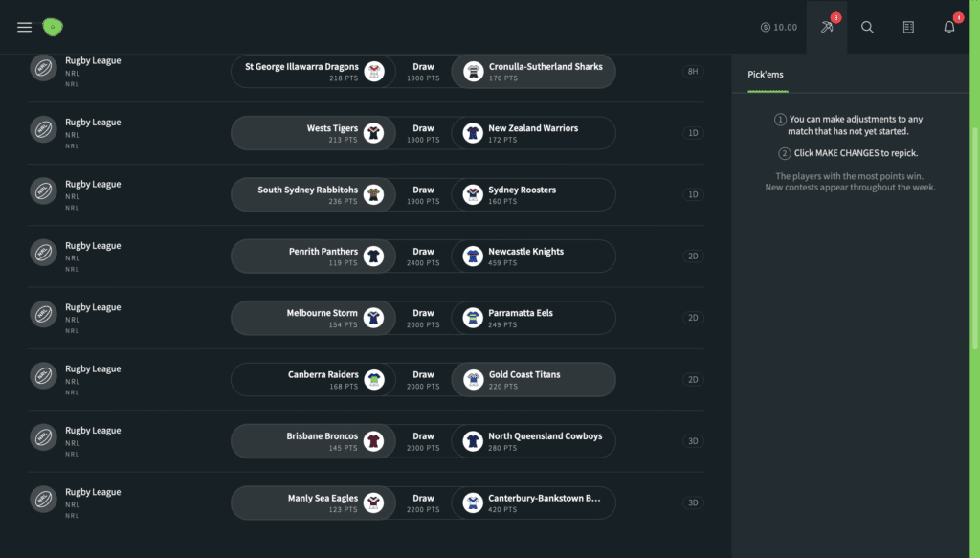
Task: Select North Queensland Cowboys pick
Action: pos(534,441)
